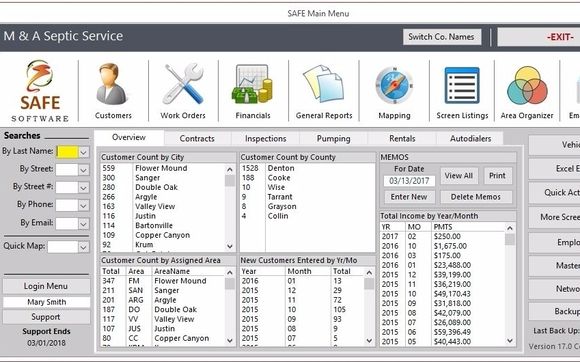This screenshot has width=580, height=362.
Task: Open the Financials chart and money icon
Action: 253,91
